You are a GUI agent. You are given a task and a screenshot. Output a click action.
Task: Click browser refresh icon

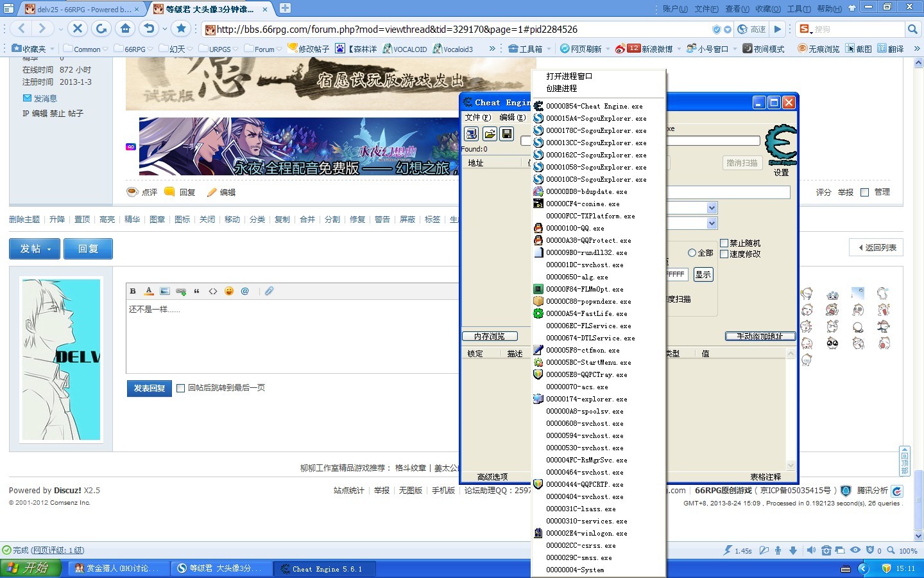(x=101, y=28)
